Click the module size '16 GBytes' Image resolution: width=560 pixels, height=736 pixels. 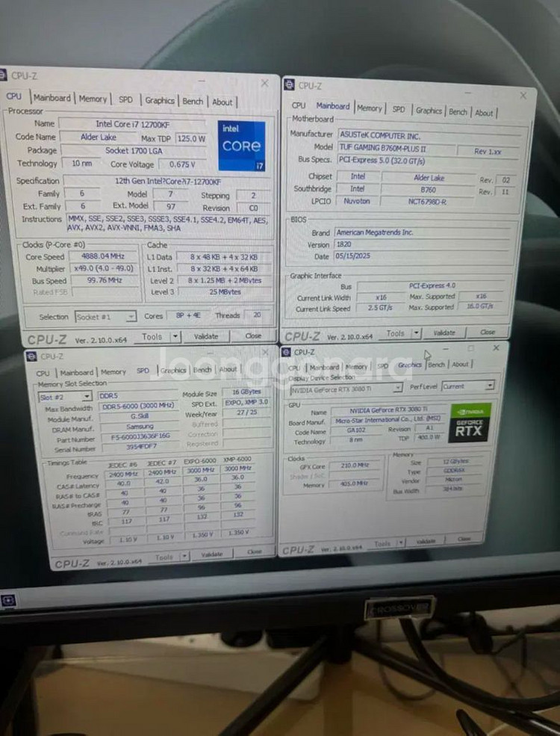[246, 392]
